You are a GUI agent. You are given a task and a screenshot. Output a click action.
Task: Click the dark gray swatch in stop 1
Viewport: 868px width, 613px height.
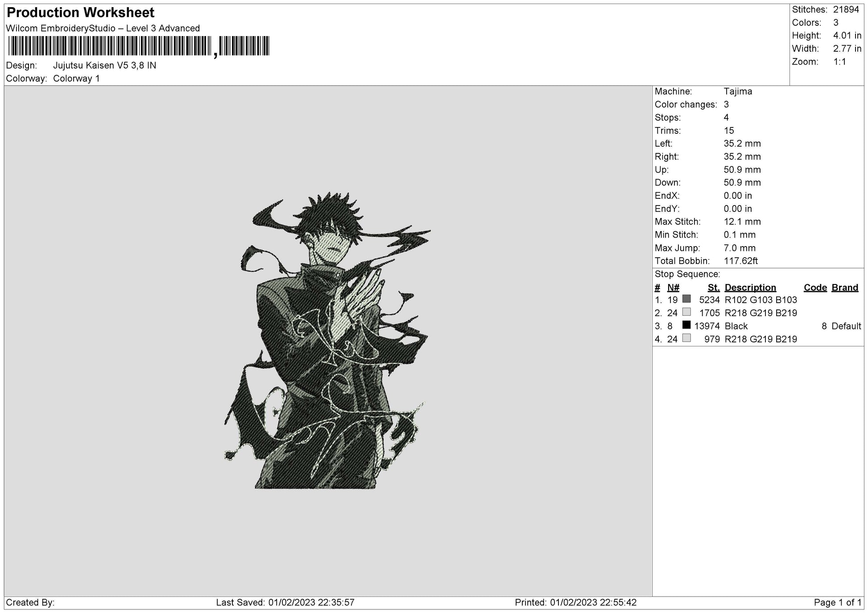coord(686,299)
